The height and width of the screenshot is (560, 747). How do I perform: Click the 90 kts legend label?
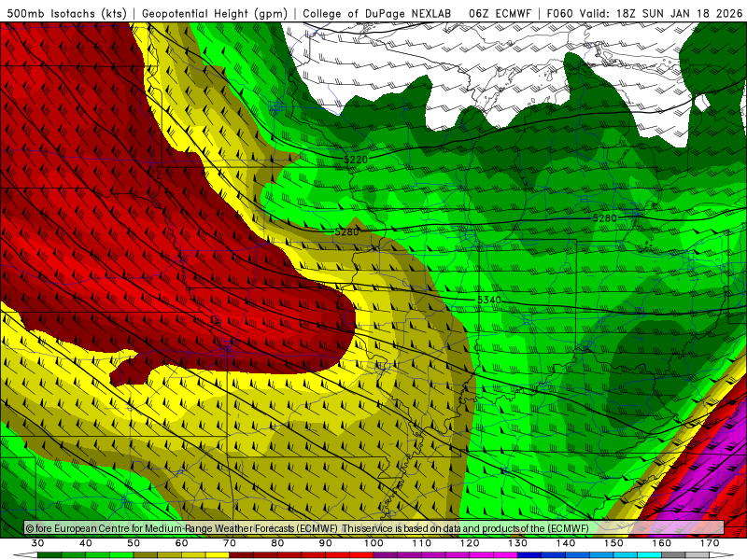(x=325, y=543)
